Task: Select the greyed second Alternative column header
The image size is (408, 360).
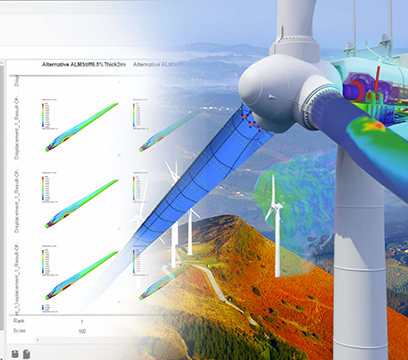Action: point(161,64)
